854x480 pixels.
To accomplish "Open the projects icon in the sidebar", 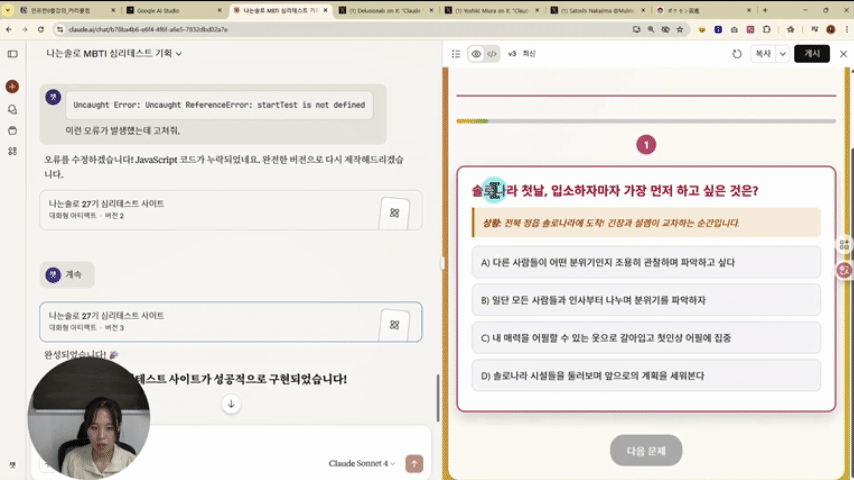I will [13, 131].
